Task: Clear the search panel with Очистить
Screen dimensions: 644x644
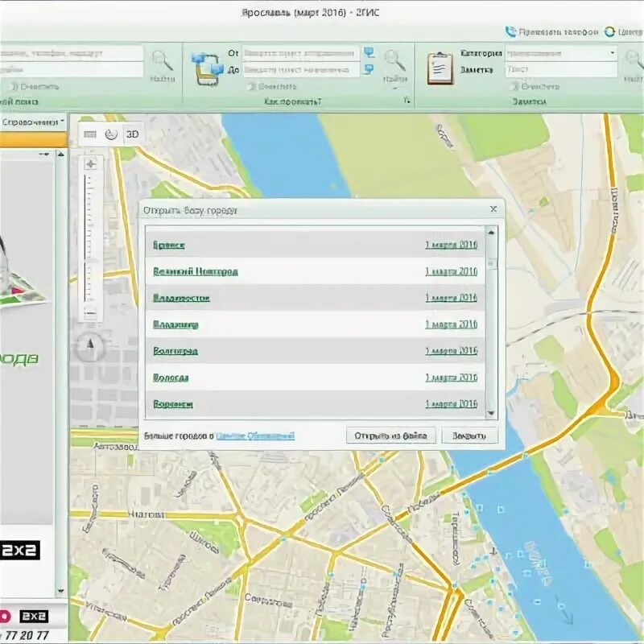Action: coord(35,87)
